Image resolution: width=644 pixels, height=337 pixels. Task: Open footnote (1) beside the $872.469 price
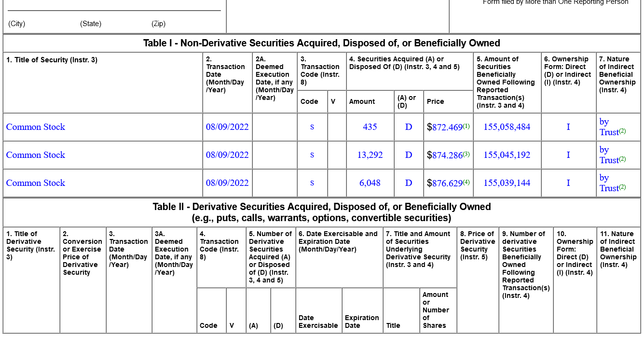pyautogui.click(x=466, y=126)
